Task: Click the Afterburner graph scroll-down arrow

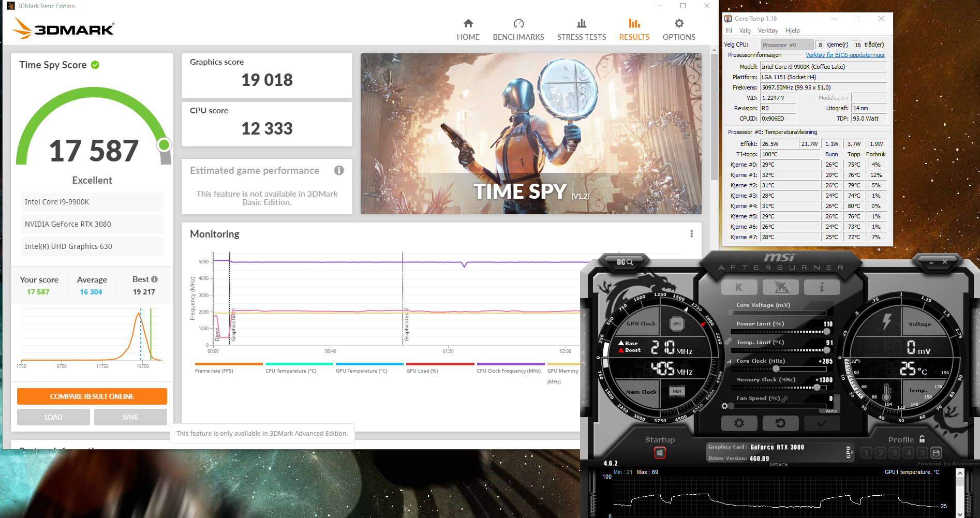Action: tap(960, 514)
